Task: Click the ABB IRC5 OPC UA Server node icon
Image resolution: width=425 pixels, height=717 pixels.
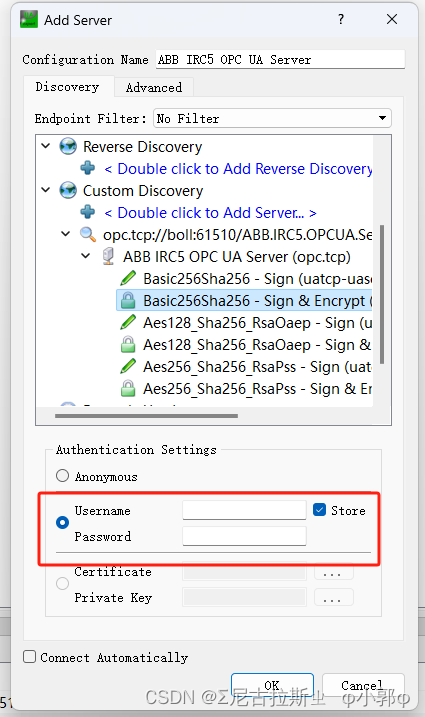Action: [x=108, y=257]
